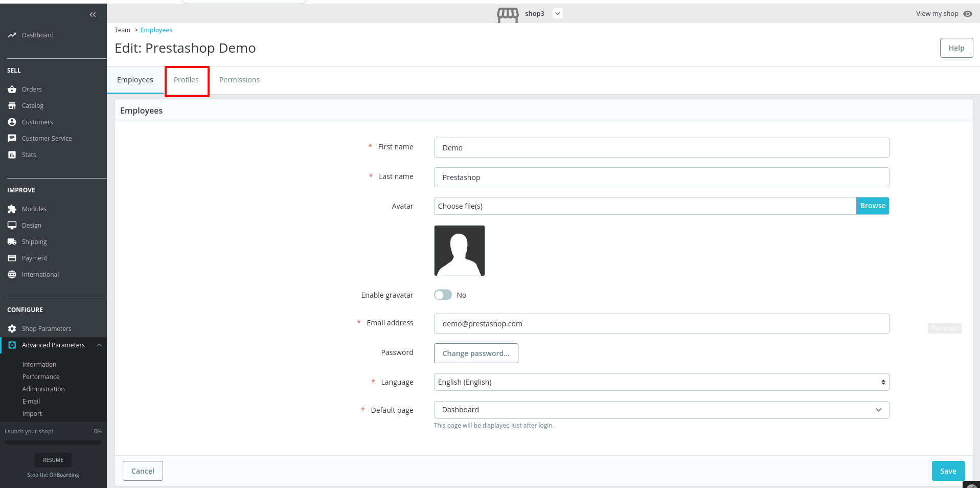The height and width of the screenshot is (488, 980).
Task: Open the Orders section
Action: (x=32, y=89)
